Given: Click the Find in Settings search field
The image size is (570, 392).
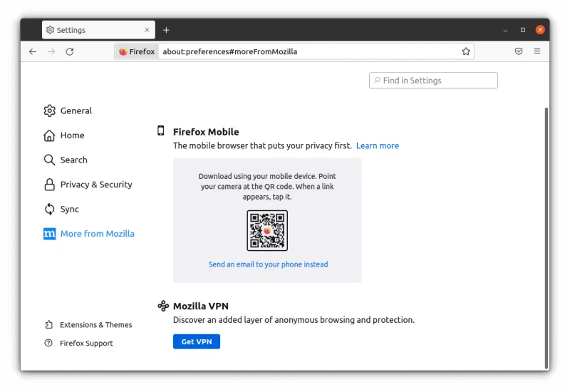Looking at the screenshot, I should click(433, 81).
